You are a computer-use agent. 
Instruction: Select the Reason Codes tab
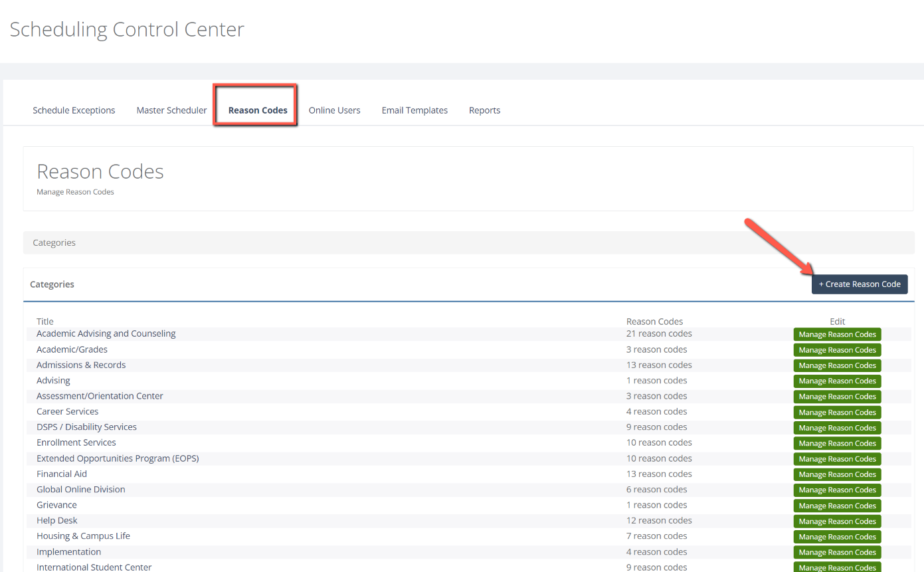257,110
